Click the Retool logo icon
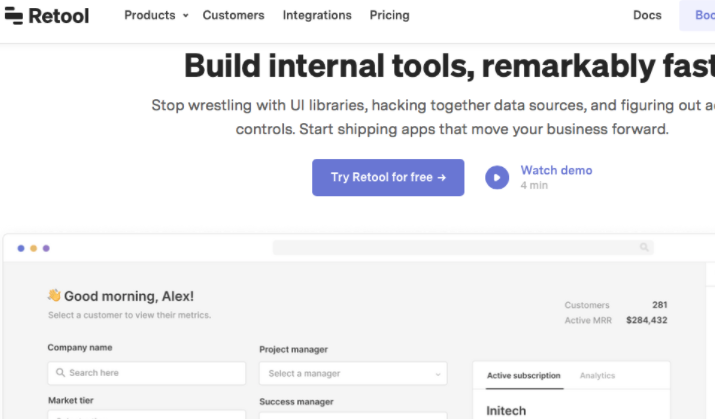Screen dimensions: 715x419 [14, 16]
